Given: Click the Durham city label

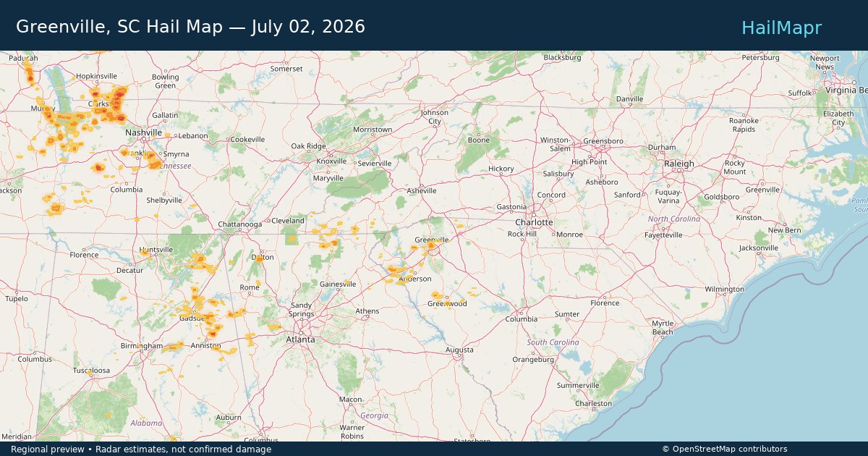Looking at the screenshot, I should pyautogui.click(x=662, y=148).
